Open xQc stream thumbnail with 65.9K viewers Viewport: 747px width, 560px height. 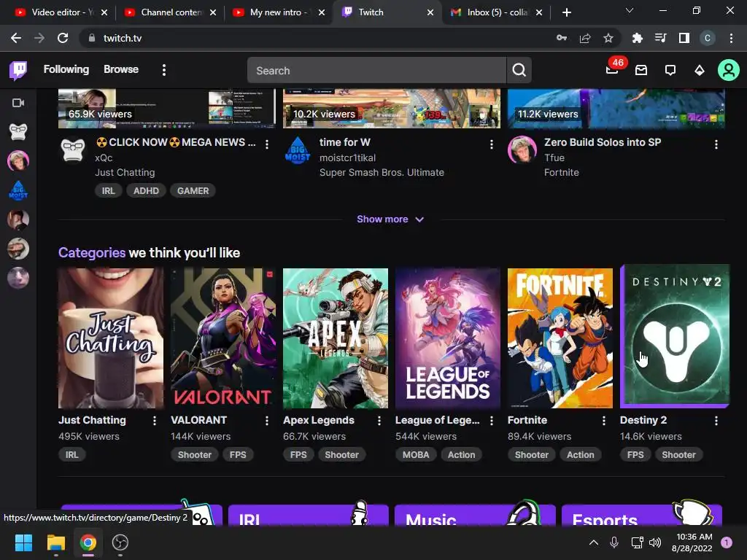pyautogui.click(x=167, y=109)
